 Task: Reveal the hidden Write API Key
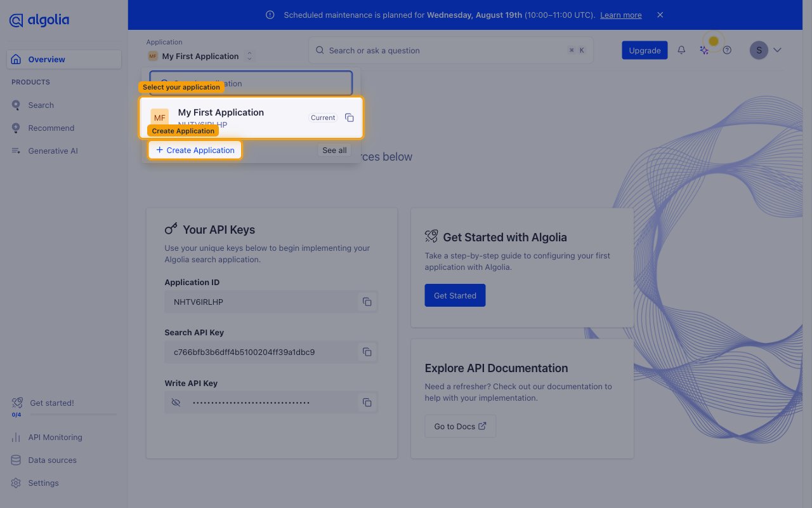click(176, 403)
